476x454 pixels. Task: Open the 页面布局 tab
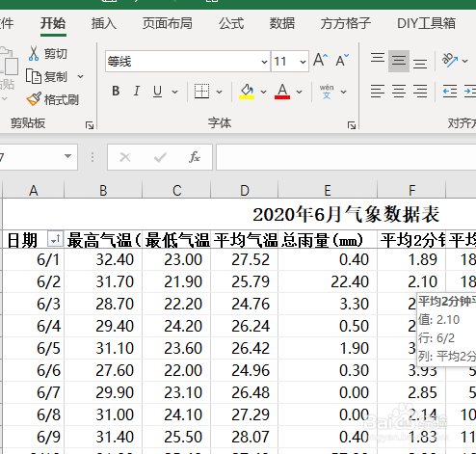coord(168,23)
